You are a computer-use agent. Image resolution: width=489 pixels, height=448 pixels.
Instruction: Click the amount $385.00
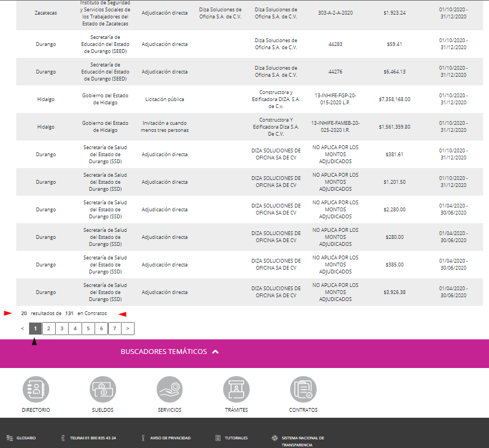394,265
